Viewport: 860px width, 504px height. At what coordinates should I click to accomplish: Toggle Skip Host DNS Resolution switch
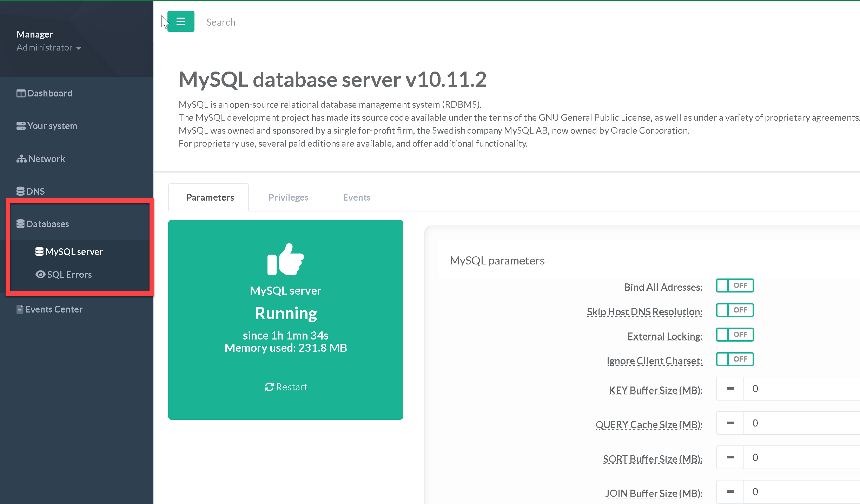(x=734, y=310)
